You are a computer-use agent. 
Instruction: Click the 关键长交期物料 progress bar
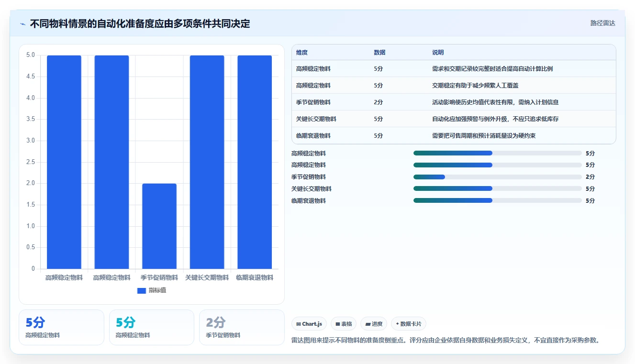tap(498, 189)
